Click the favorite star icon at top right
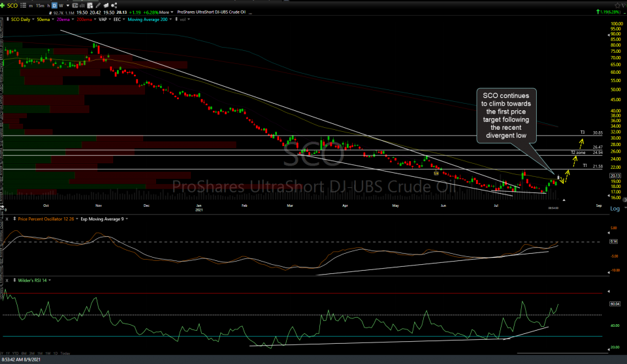 pos(618,6)
